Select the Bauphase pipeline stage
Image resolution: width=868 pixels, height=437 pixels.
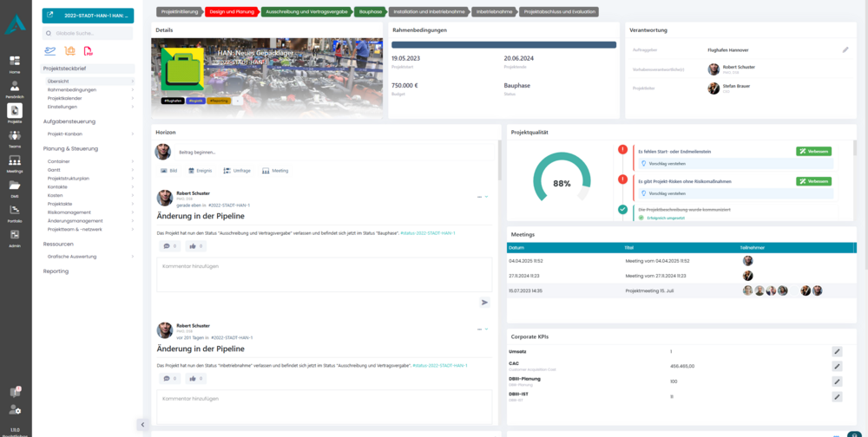tap(371, 12)
